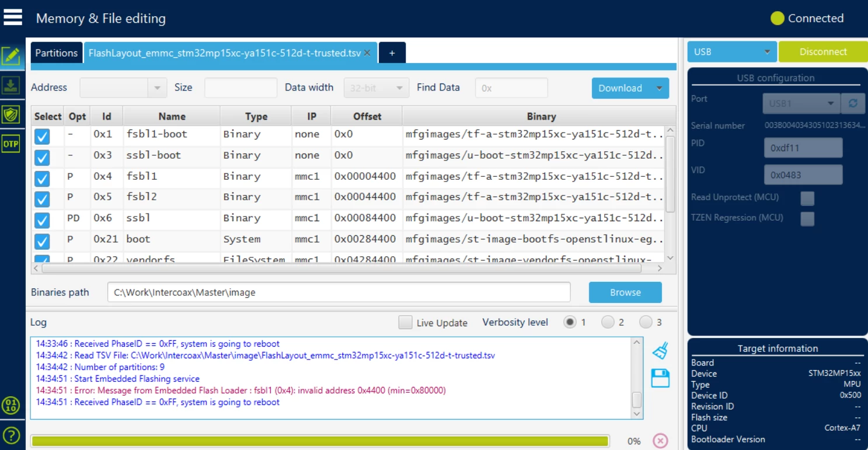868x450 pixels.
Task: Open the USB1 port dropdown
Action: point(801,103)
